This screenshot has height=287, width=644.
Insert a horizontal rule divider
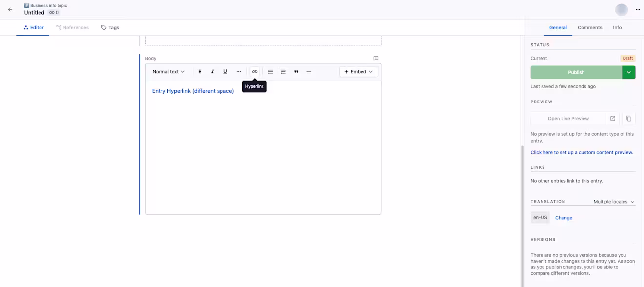coord(309,72)
